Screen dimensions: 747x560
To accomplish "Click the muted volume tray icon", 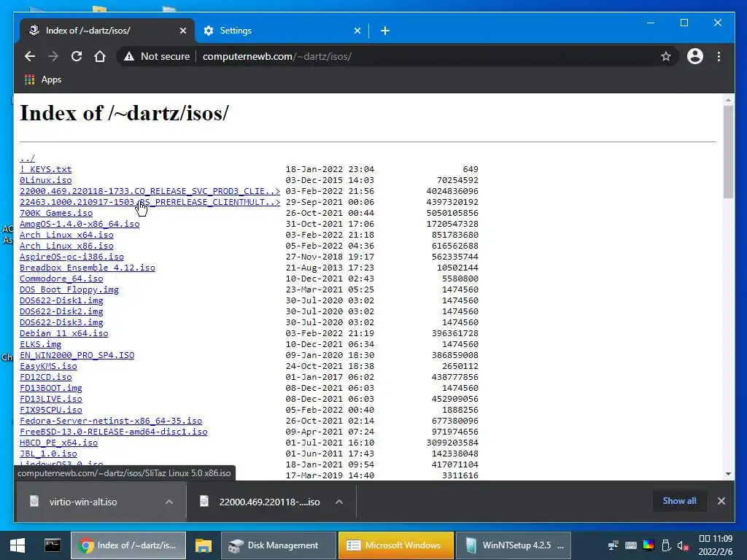I will tap(683, 545).
